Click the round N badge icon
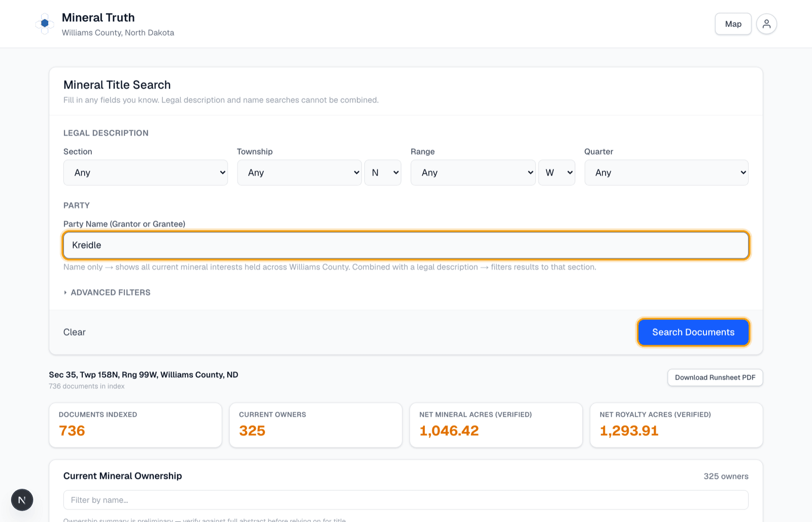Screen dimensions: 812x522 tap(22, 500)
